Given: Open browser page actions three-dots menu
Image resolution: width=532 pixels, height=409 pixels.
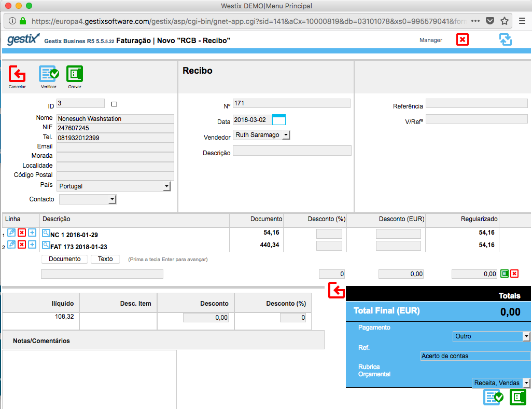Looking at the screenshot, I should (475, 21).
